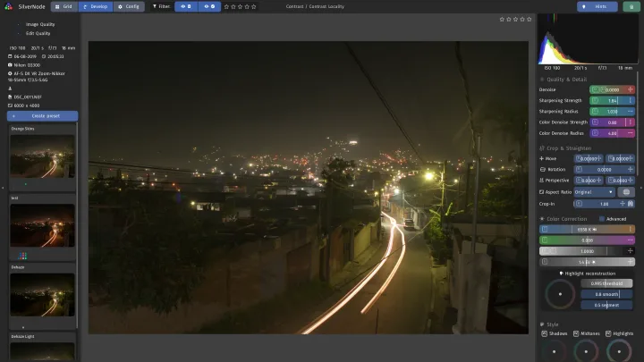This screenshot has width=644, height=362.
Task: Toggle the Highlights icon checkbox
Action: 608,333
